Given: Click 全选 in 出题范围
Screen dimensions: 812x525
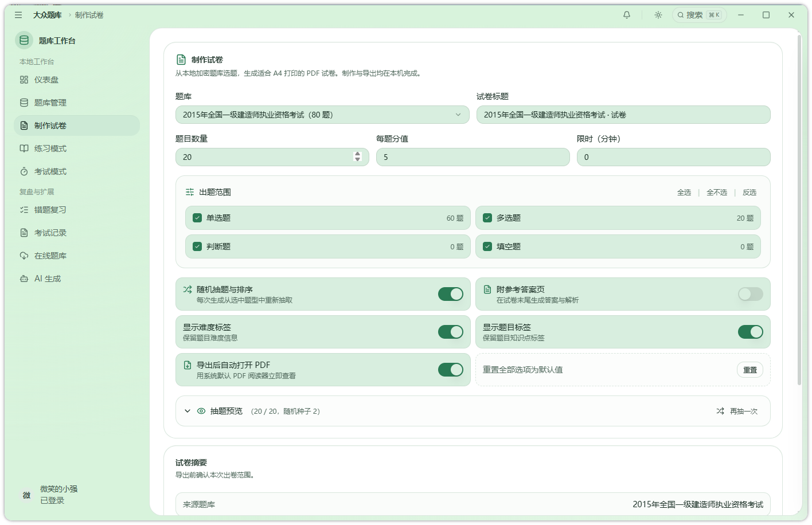Looking at the screenshot, I should click(x=684, y=193).
